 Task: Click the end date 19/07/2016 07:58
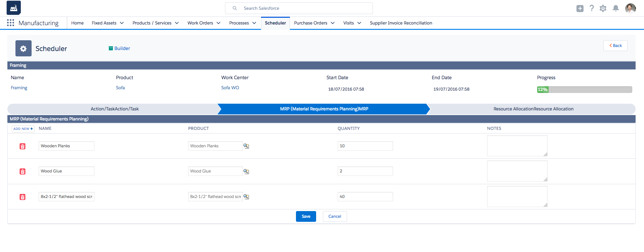tap(452, 89)
